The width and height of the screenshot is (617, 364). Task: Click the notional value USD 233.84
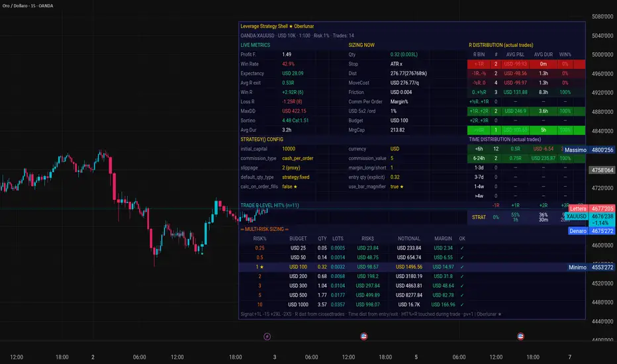pos(409,248)
